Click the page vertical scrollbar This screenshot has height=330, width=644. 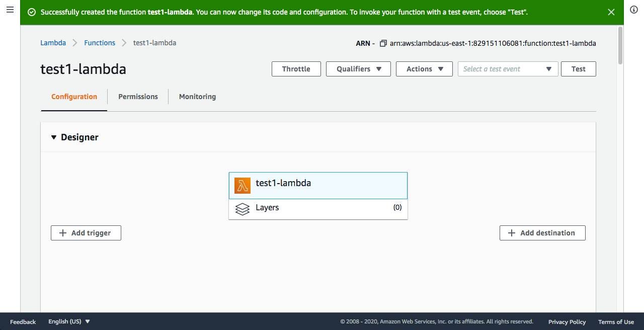click(620, 45)
